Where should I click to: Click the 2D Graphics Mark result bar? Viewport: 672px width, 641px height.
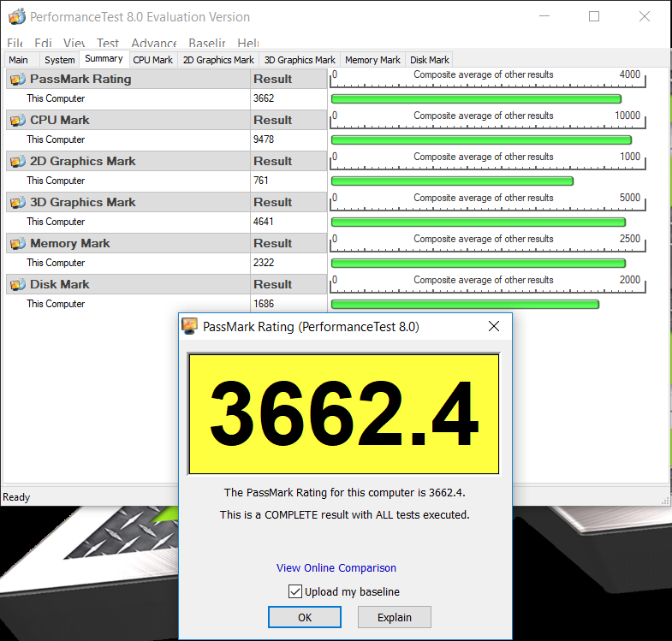[452, 181]
